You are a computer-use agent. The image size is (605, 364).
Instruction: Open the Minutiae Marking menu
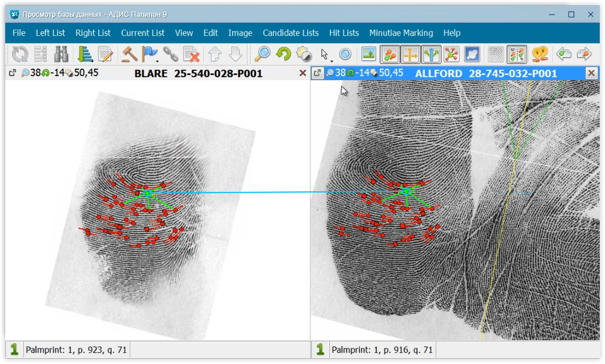[x=401, y=33]
